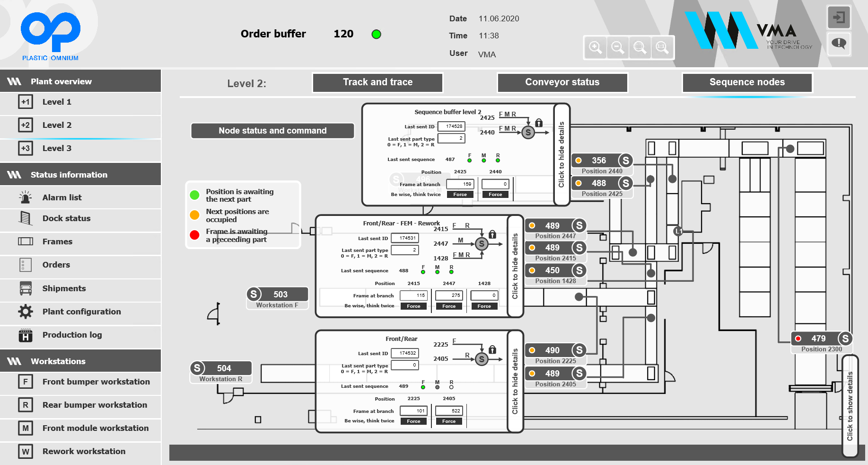868x465 pixels.
Task: Open the Plant configuration gear item
Action: [x=81, y=312]
